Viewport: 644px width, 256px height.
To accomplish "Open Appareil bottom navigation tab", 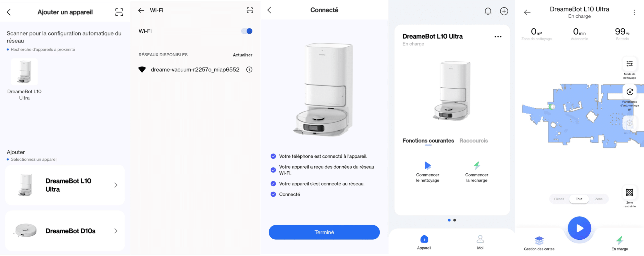I will click(424, 242).
